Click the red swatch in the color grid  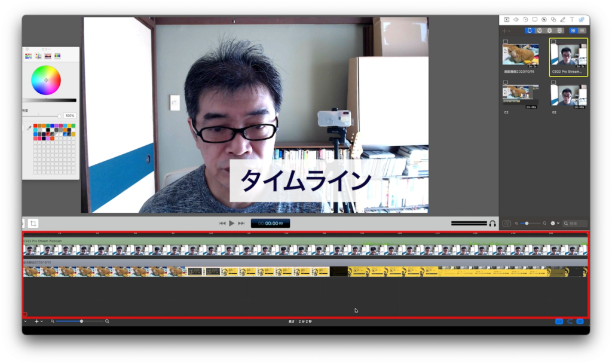point(35,126)
